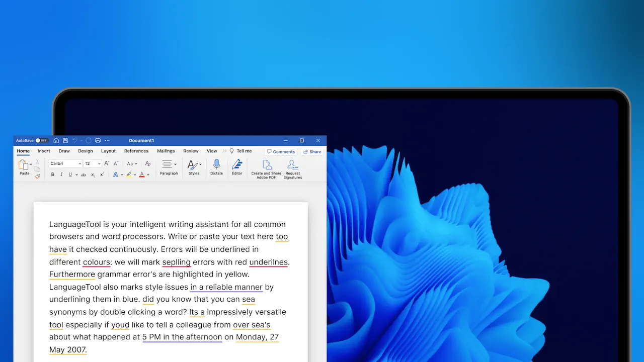Open the Mailings ribbon tab
The width and height of the screenshot is (644, 362).
(166, 151)
